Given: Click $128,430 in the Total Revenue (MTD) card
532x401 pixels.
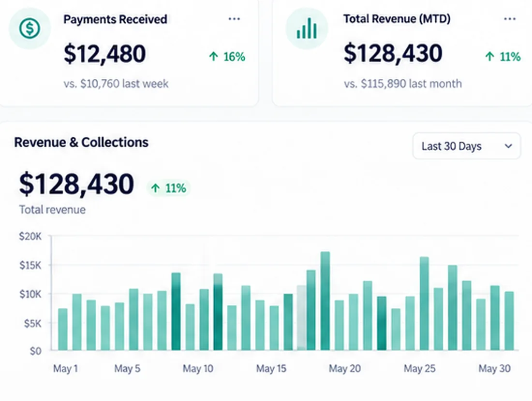Looking at the screenshot, I should pyautogui.click(x=393, y=53).
